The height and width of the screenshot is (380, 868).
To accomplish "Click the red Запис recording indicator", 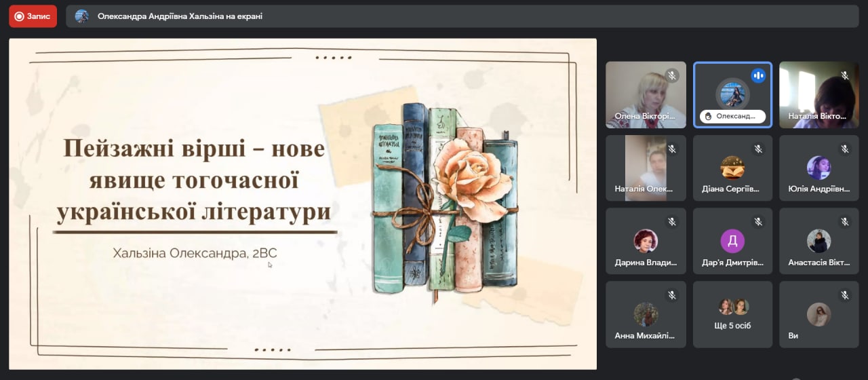I will pos(33,16).
